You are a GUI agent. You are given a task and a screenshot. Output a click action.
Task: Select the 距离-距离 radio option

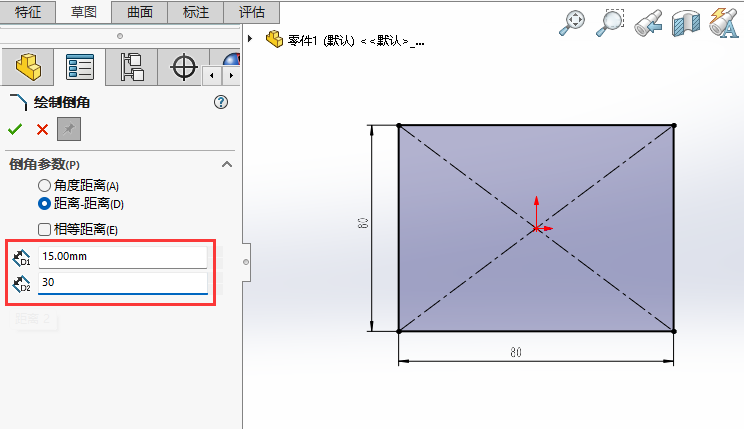pyautogui.click(x=44, y=204)
